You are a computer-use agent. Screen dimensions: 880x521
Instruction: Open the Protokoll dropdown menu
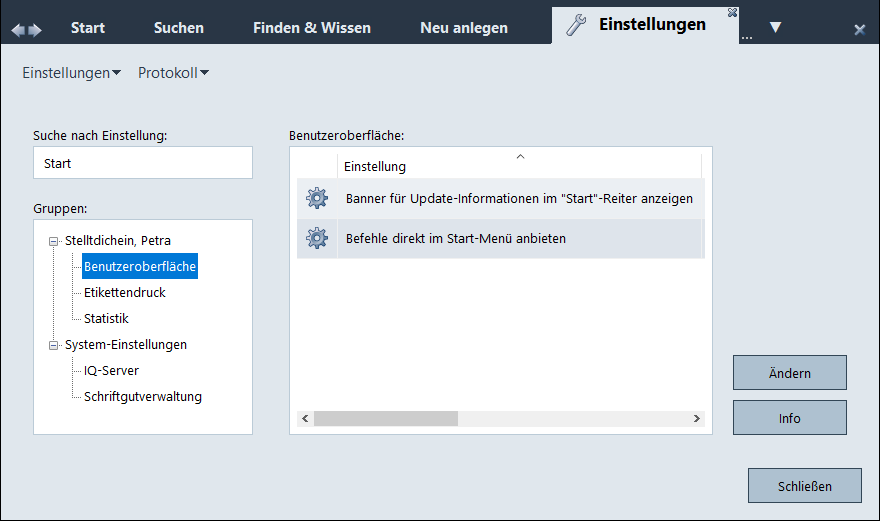click(173, 73)
